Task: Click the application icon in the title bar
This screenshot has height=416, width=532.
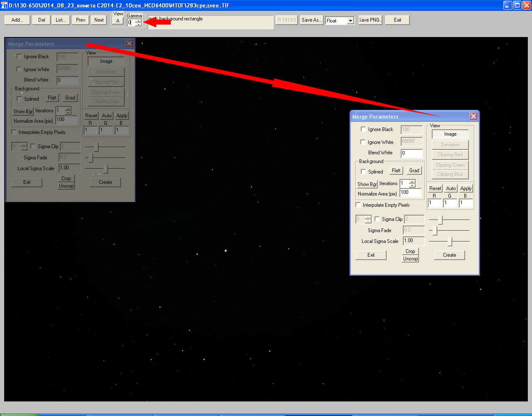Action: (x=4, y=5)
